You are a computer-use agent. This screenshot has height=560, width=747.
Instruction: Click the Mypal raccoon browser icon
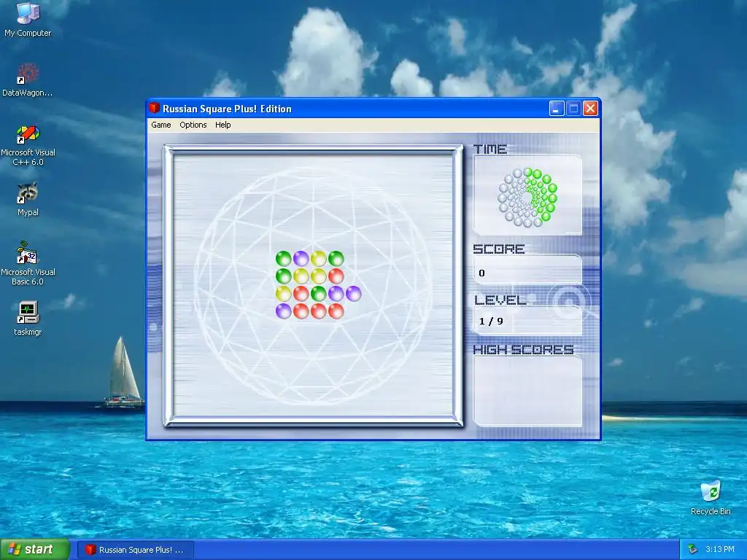pos(28,199)
